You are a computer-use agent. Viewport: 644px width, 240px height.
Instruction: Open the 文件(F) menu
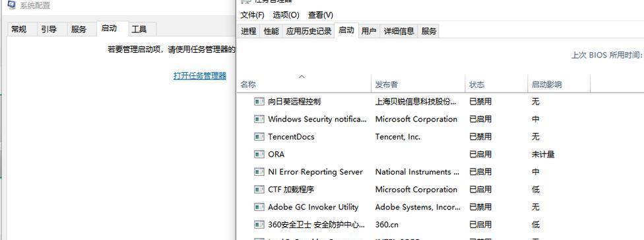point(252,15)
